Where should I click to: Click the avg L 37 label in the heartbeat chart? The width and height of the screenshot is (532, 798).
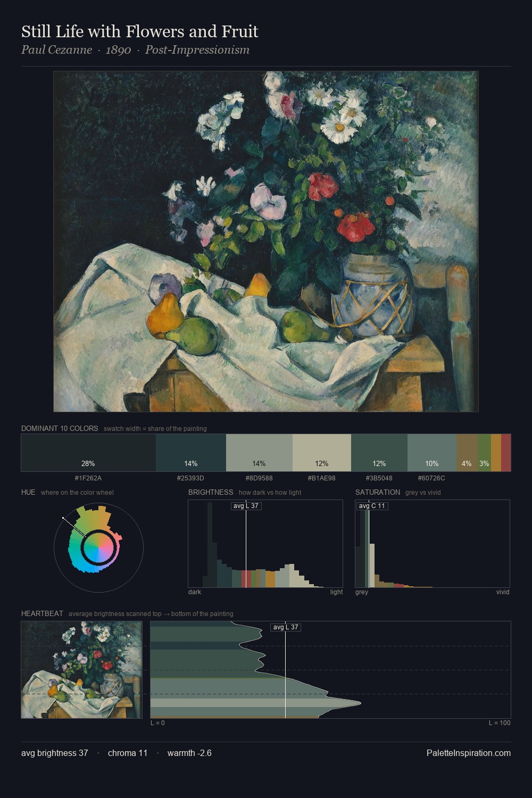tap(286, 627)
